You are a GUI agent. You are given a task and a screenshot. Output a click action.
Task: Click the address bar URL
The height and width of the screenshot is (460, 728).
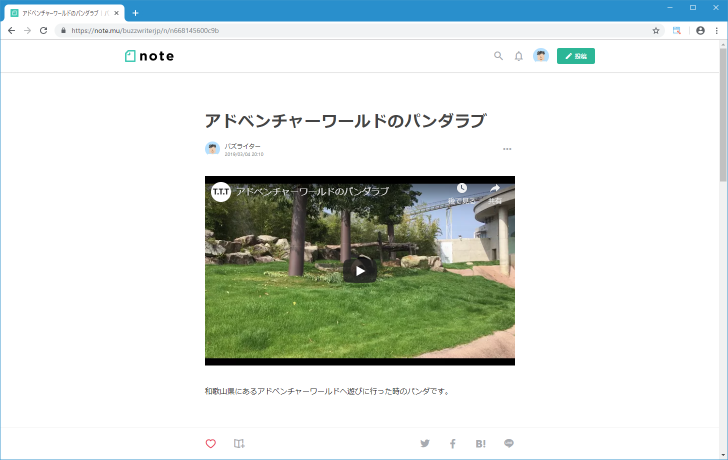click(145, 31)
